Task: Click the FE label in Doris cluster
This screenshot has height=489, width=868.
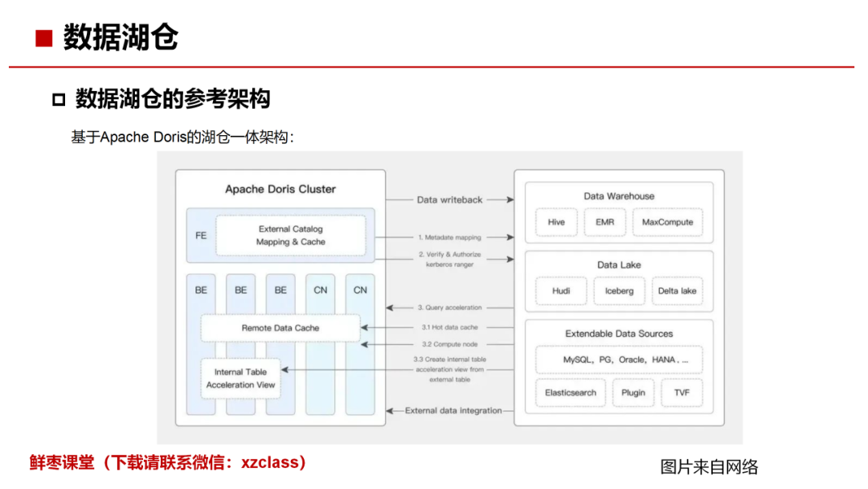Action: (201, 236)
